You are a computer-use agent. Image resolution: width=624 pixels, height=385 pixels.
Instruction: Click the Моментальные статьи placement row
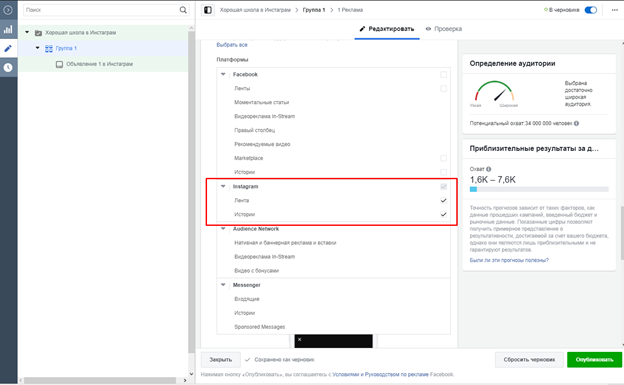pyautogui.click(x=333, y=102)
